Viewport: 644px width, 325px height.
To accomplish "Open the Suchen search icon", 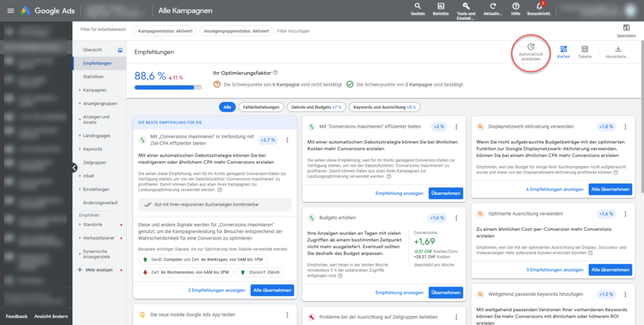I will point(418,6).
